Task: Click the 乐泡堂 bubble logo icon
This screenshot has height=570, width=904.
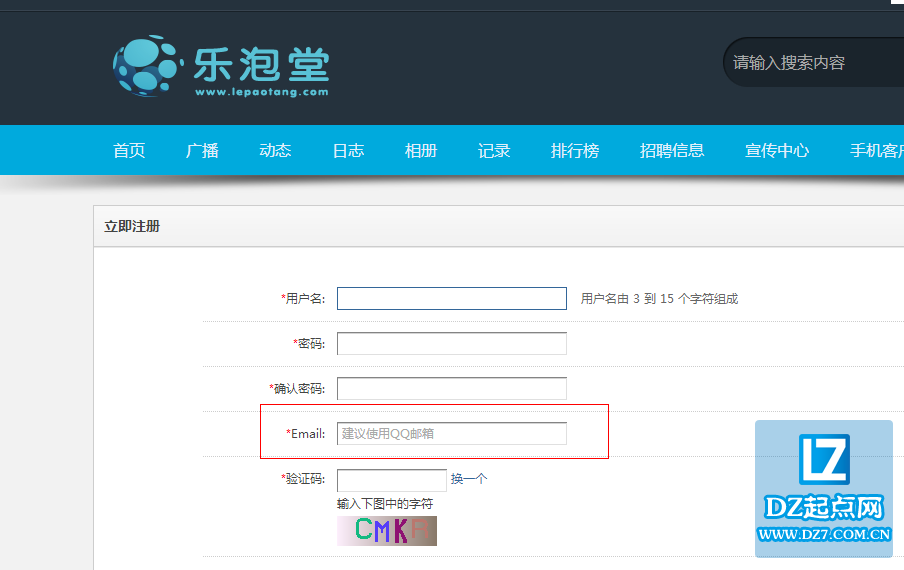Action: [147, 66]
